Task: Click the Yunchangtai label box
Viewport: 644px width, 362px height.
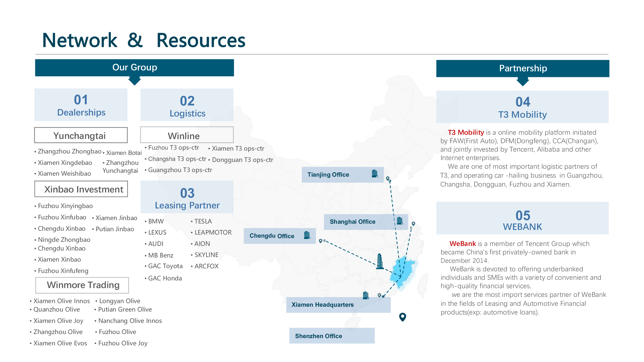Action: [81, 135]
